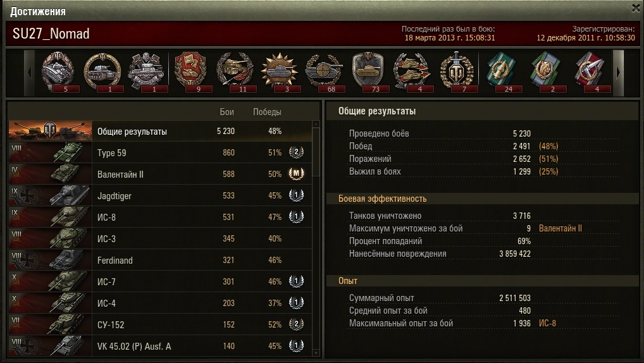Close the Достижения window
The width and height of the screenshot is (644, 363).
coord(636,8)
